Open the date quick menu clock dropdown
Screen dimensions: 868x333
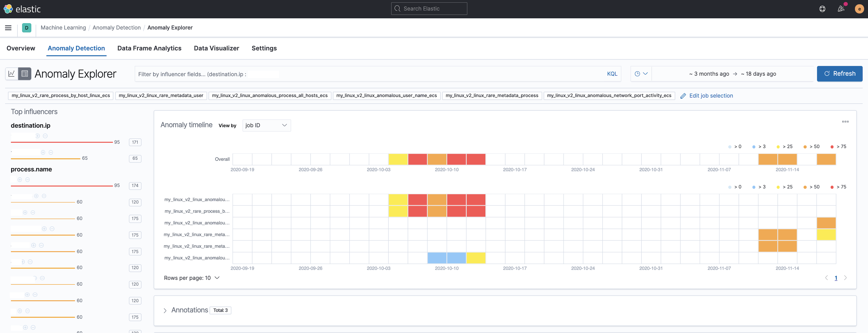[x=641, y=74]
